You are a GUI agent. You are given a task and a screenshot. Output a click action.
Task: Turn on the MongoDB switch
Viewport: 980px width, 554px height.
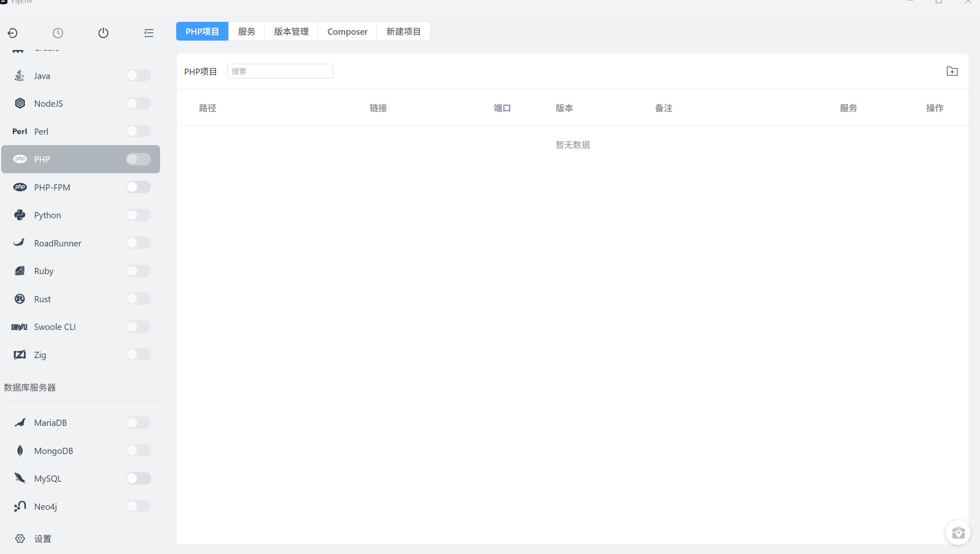(x=139, y=450)
